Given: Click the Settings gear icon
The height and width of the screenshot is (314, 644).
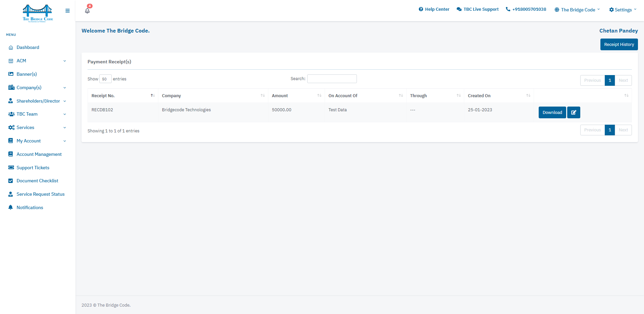Looking at the screenshot, I should tap(611, 10).
